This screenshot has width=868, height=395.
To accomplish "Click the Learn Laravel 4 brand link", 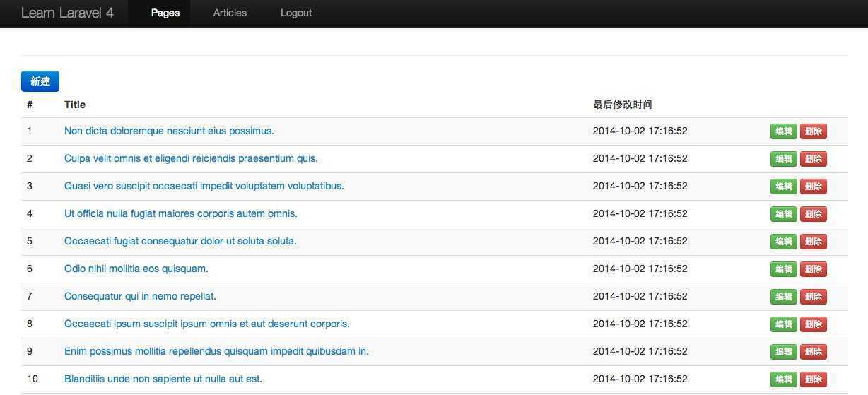I will 67,13.
